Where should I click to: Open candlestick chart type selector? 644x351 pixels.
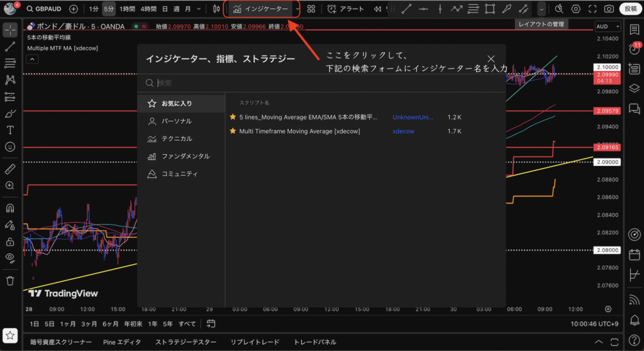216,9
